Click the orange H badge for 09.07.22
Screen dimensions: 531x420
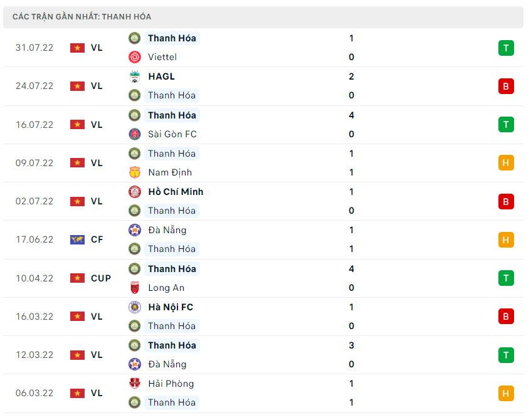(506, 163)
